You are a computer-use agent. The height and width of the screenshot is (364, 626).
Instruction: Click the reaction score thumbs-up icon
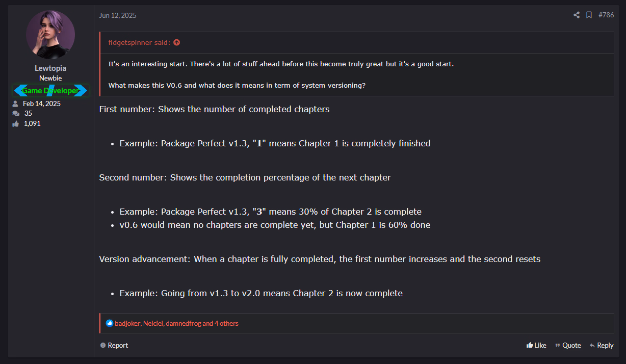point(16,123)
